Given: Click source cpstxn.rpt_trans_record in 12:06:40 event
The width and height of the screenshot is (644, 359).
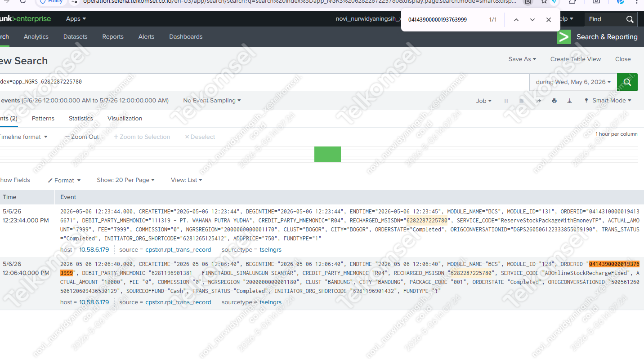Looking at the screenshot, I should coord(178,302).
